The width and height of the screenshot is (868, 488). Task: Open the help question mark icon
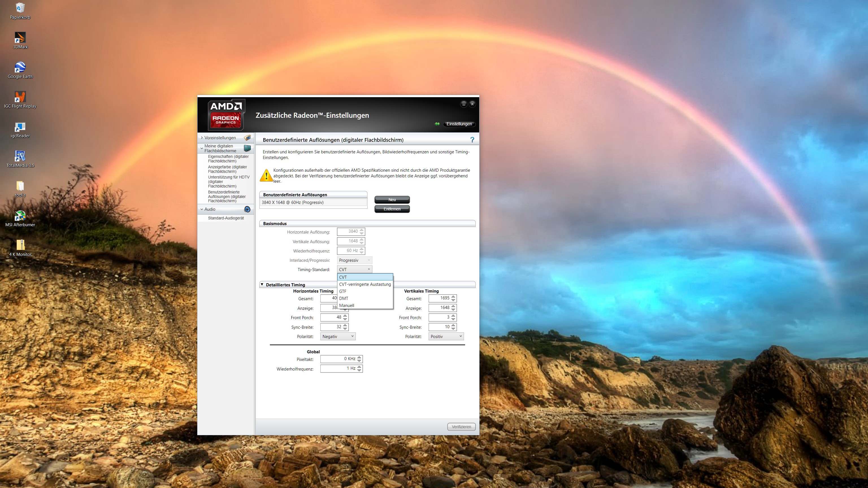click(472, 140)
